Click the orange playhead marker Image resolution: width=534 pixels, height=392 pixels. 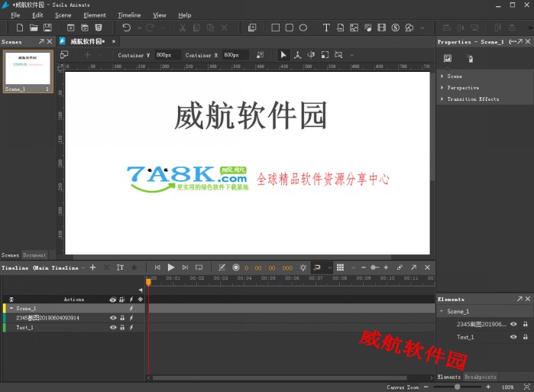148,282
